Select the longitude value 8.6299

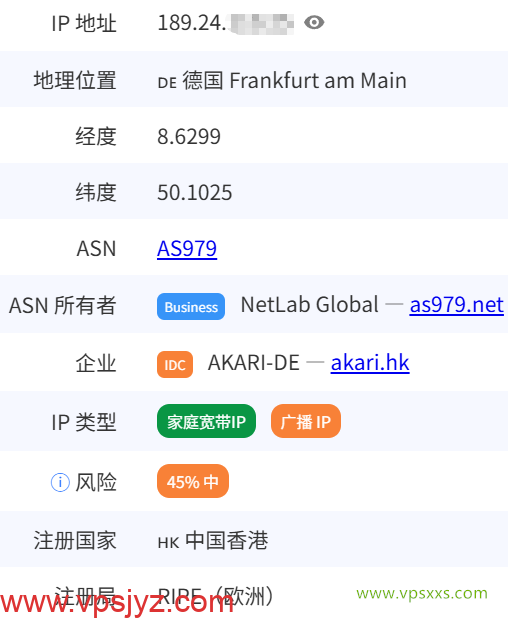(189, 137)
